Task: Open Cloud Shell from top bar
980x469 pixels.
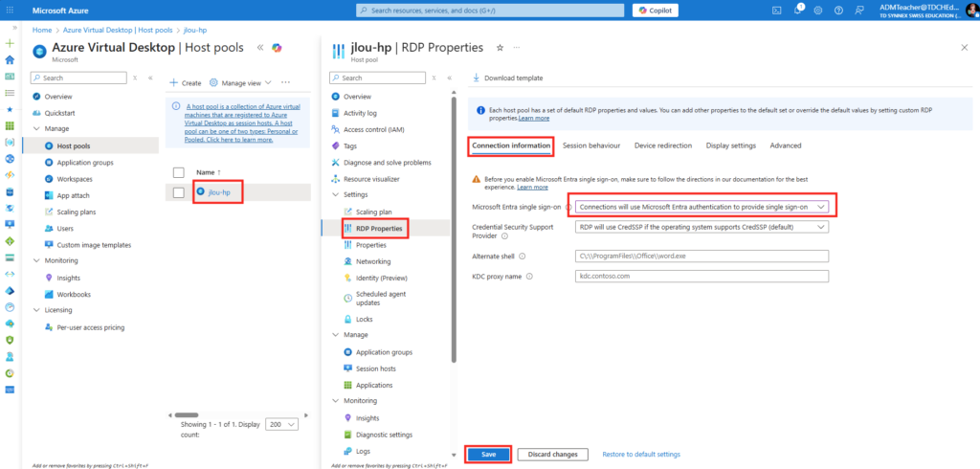Action: tap(778, 11)
